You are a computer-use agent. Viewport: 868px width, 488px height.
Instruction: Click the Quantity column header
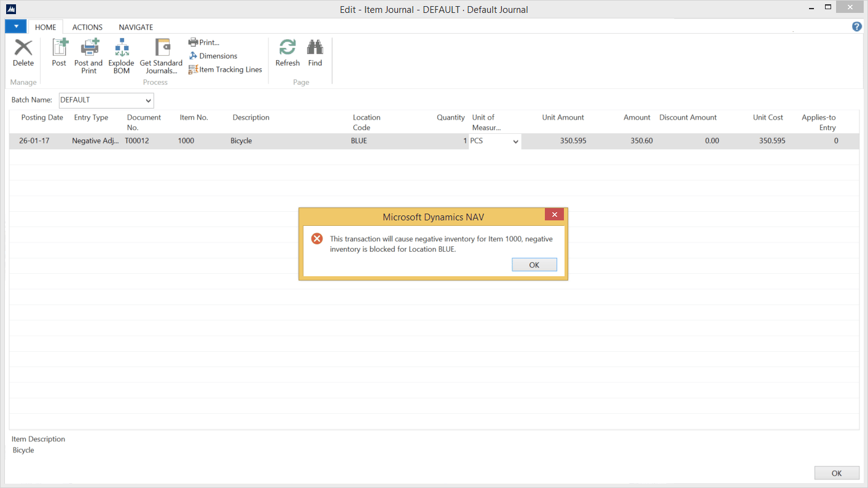pyautogui.click(x=451, y=117)
